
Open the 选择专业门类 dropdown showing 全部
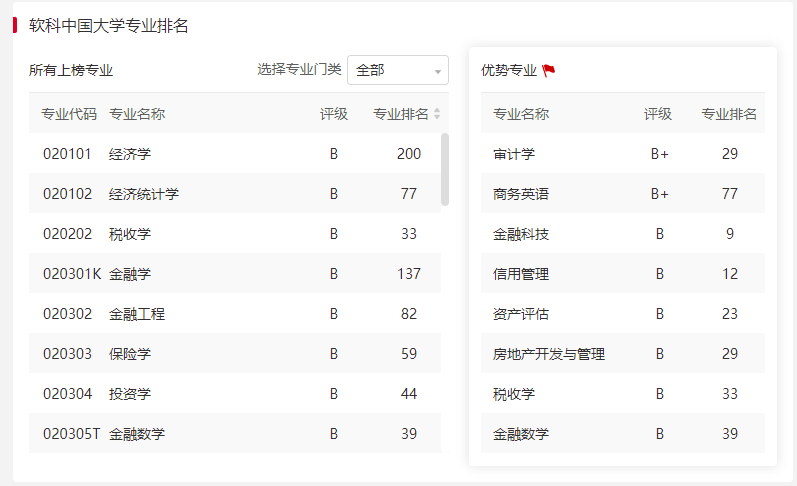[x=397, y=70]
